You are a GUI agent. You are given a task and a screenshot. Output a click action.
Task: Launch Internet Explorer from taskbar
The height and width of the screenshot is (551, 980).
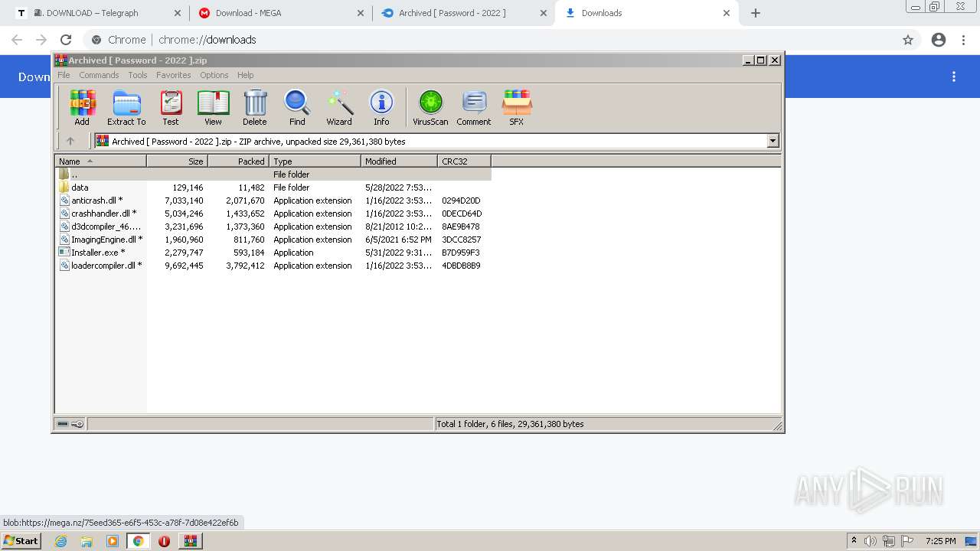tap(61, 541)
